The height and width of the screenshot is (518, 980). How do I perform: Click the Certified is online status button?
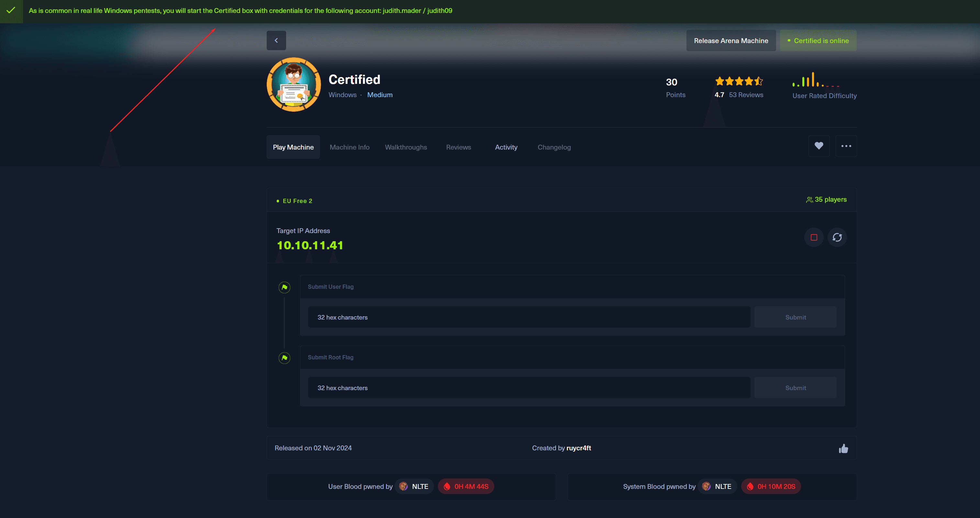click(x=818, y=41)
